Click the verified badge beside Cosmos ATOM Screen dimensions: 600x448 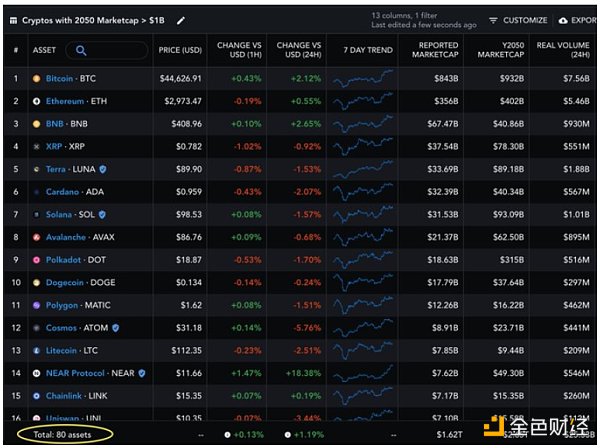click(116, 328)
